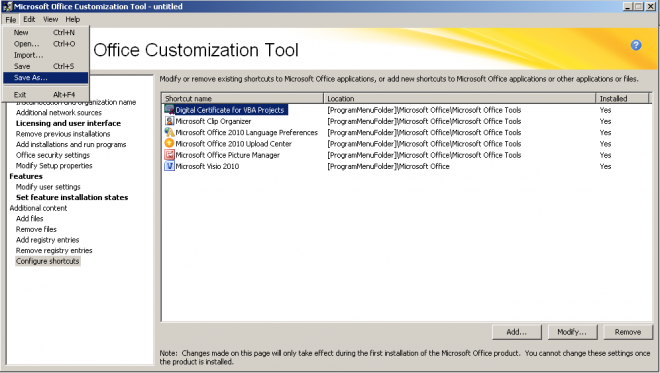
Task: Select Add files in the sidebar
Action: [29, 218]
